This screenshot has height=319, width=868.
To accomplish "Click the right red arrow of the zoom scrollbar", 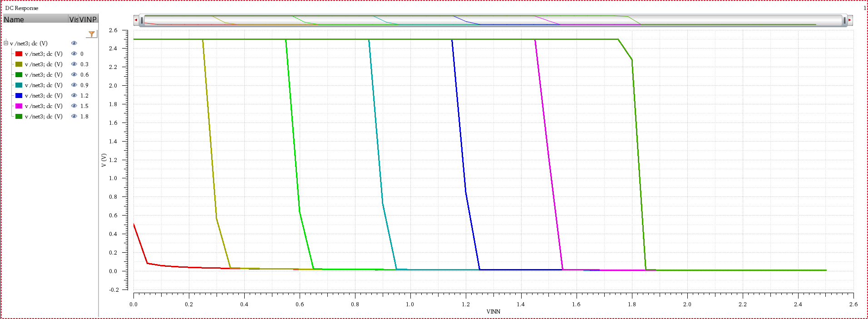I will click(x=849, y=20).
